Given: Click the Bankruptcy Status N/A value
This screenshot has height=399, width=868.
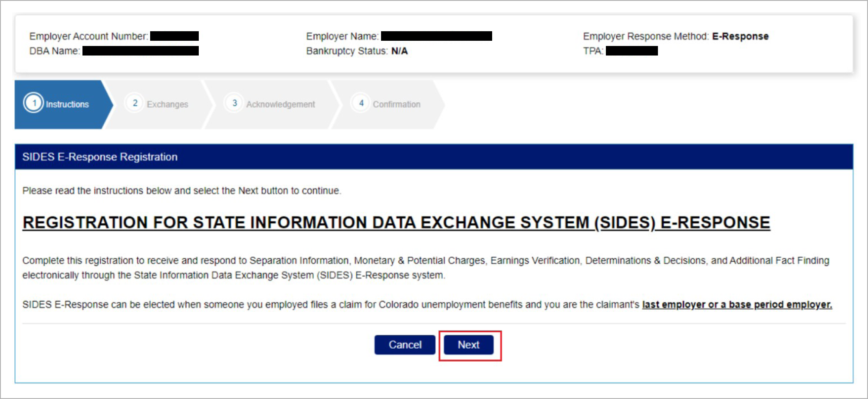Looking at the screenshot, I should [399, 51].
